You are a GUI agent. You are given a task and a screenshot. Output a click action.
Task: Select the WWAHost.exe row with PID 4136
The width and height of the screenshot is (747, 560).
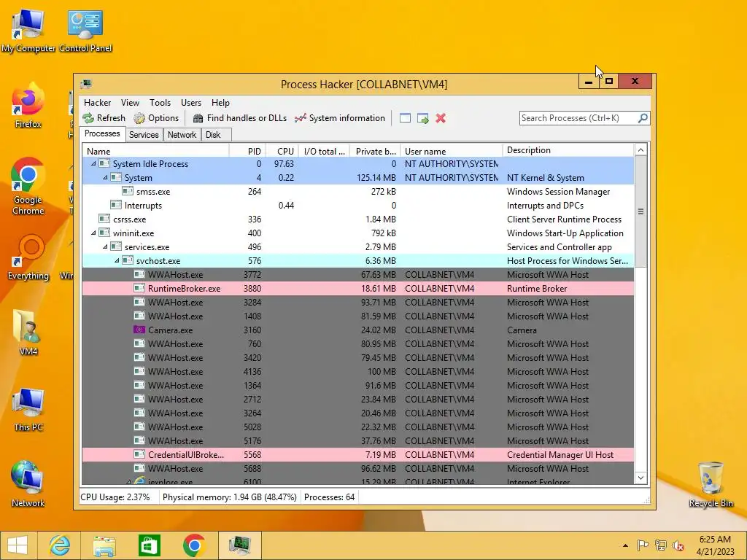357,371
